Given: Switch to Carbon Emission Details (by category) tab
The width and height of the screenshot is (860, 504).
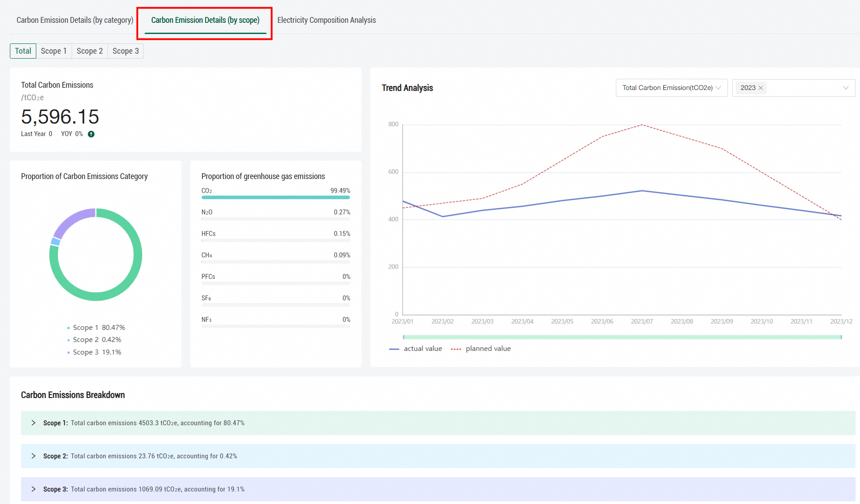Looking at the screenshot, I should click(75, 20).
